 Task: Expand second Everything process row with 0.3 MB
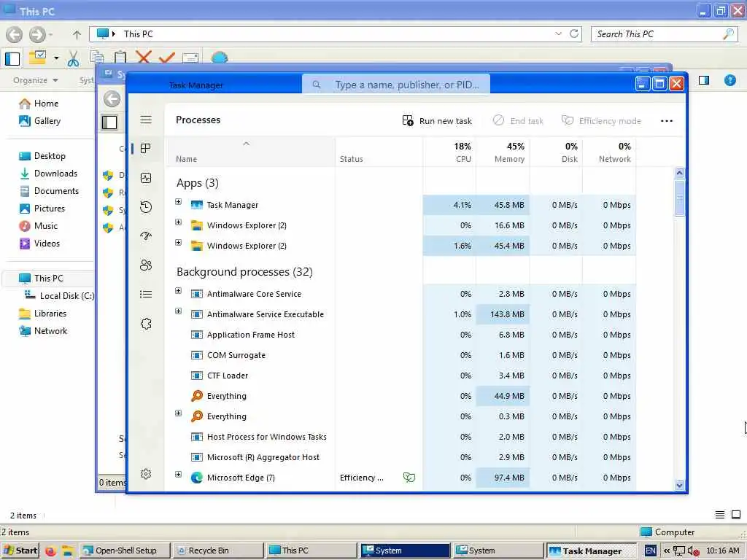point(178,413)
